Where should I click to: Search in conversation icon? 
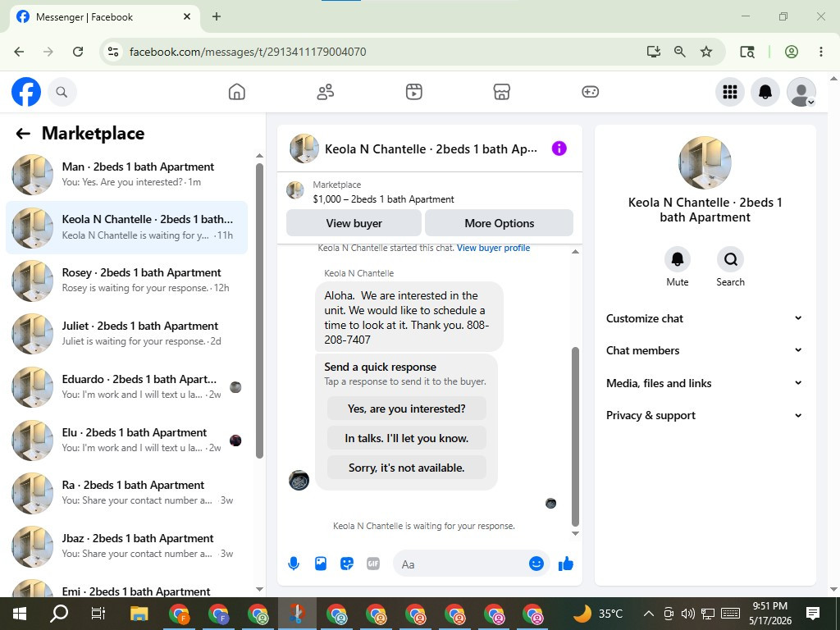[x=730, y=259]
